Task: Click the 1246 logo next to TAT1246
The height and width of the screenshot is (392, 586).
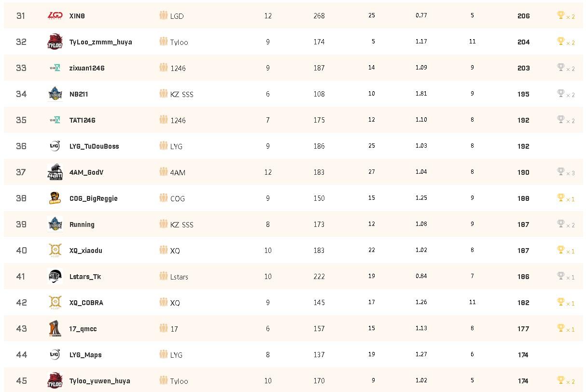Action: click(x=55, y=120)
